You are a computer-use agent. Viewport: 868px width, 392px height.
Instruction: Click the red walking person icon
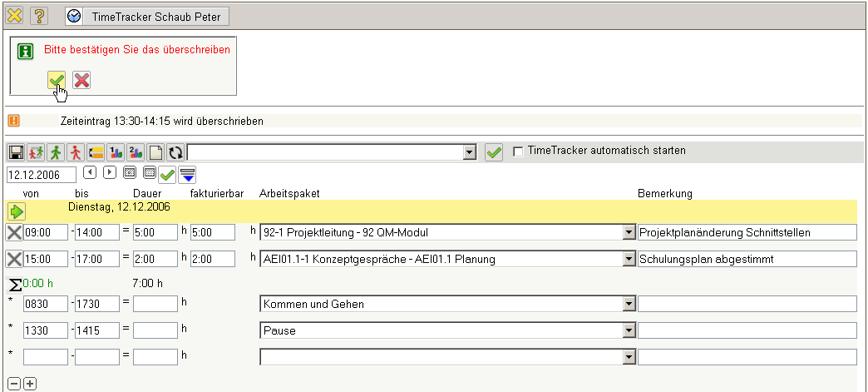pos(76,152)
